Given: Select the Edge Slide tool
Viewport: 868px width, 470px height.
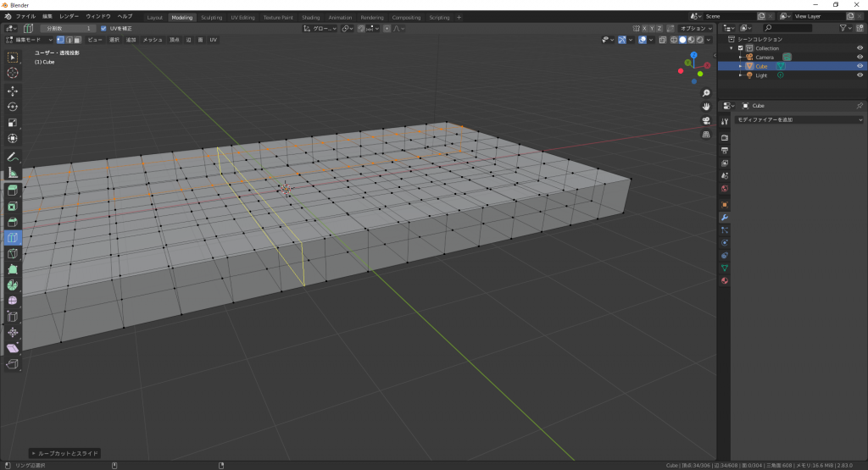Looking at the screenshot, I should tap(12, 317).
